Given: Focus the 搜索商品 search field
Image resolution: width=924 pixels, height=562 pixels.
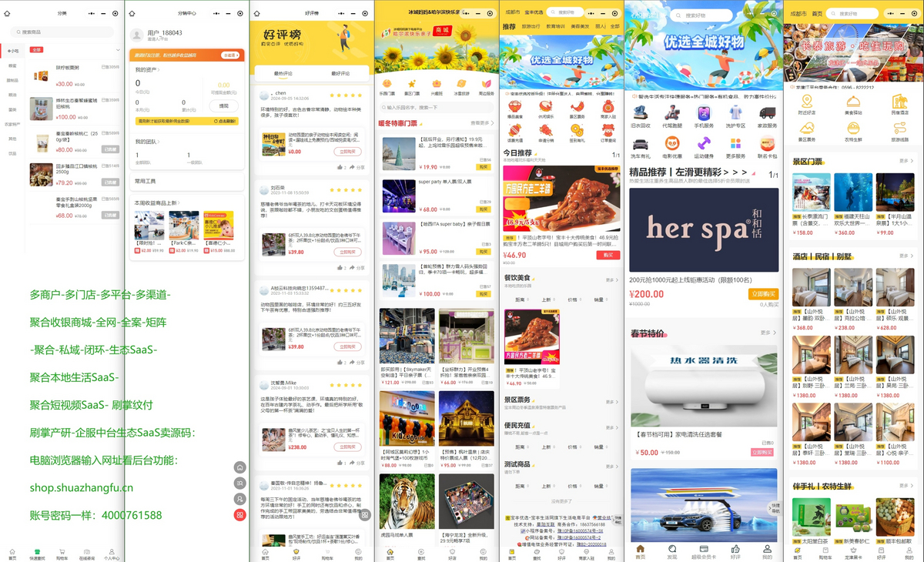Looking at the screenshot, I should pos(65,32).
